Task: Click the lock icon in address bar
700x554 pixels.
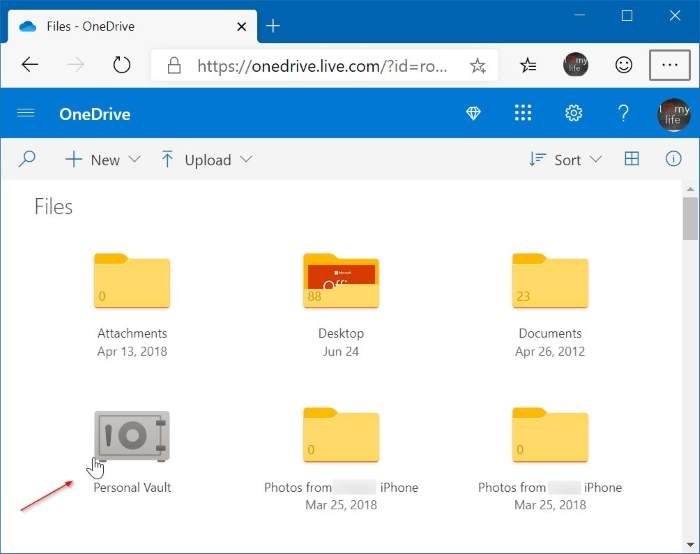Action: (x=174, y=66)
